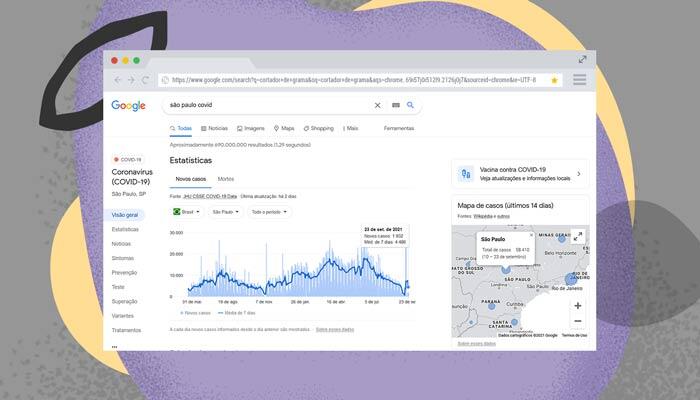Viewport: 700px width, 400px height.
Task: Switch to the Imagens tab
Action: tap(250, 129)
